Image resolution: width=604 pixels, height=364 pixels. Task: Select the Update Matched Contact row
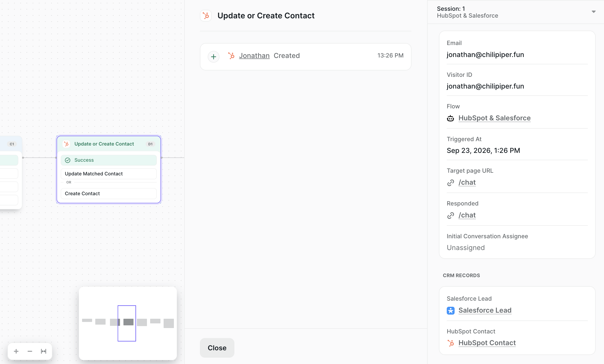pos(109,173)
